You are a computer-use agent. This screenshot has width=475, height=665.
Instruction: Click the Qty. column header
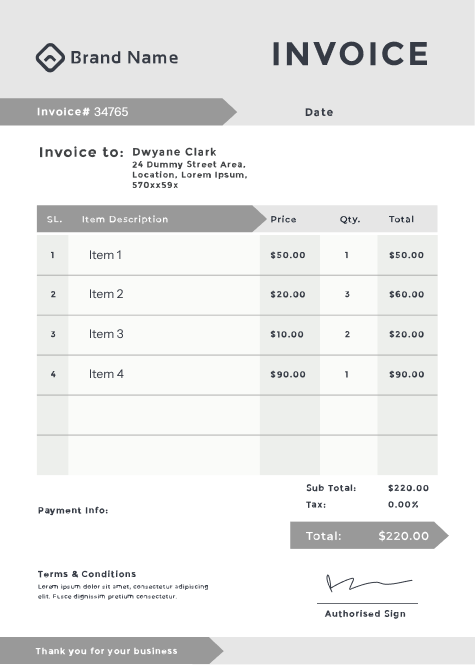coord(350,219)
